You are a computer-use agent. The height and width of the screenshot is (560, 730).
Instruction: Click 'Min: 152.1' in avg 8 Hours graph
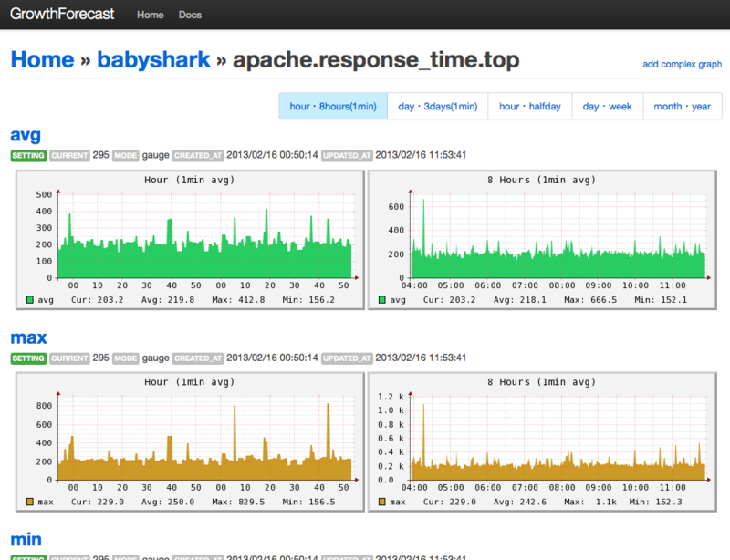point(661,300)
